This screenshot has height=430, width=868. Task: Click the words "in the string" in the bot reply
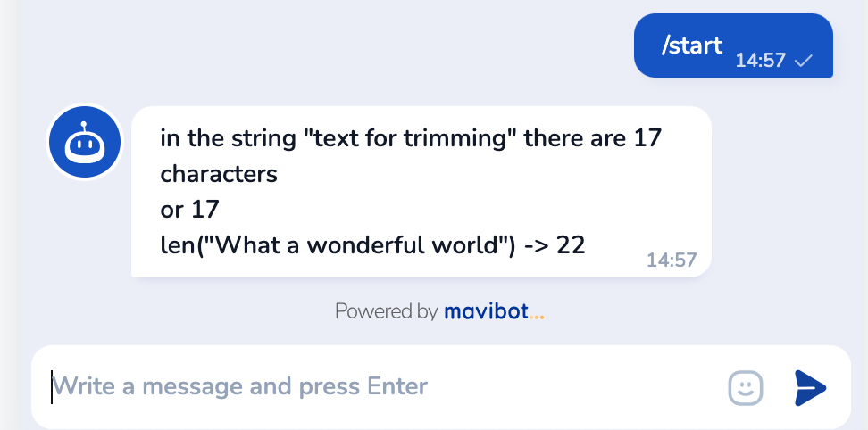click(x=227, y=139)
